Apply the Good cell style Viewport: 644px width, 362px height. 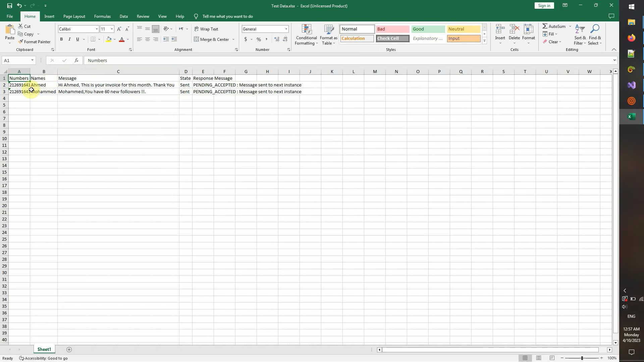(x=428, y=29)
